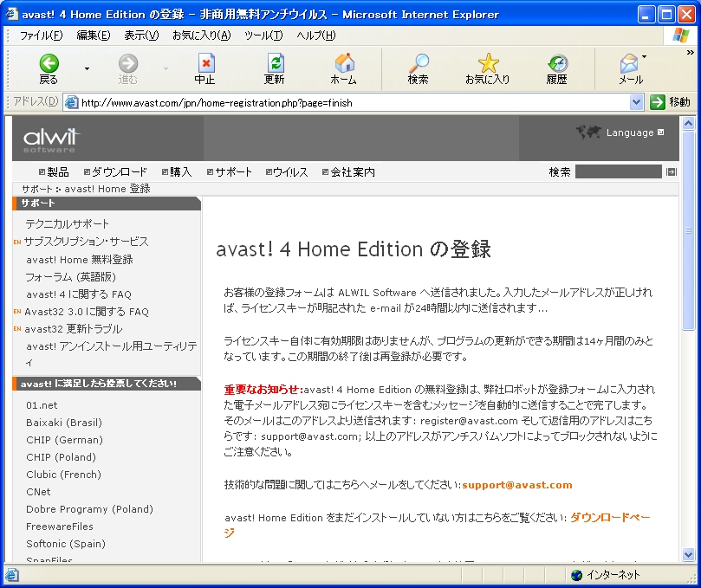This screenshot has height=588, width=701.
Task: Click the Dobre Programy (Poland) link
Action: click(x=89, y=509)
